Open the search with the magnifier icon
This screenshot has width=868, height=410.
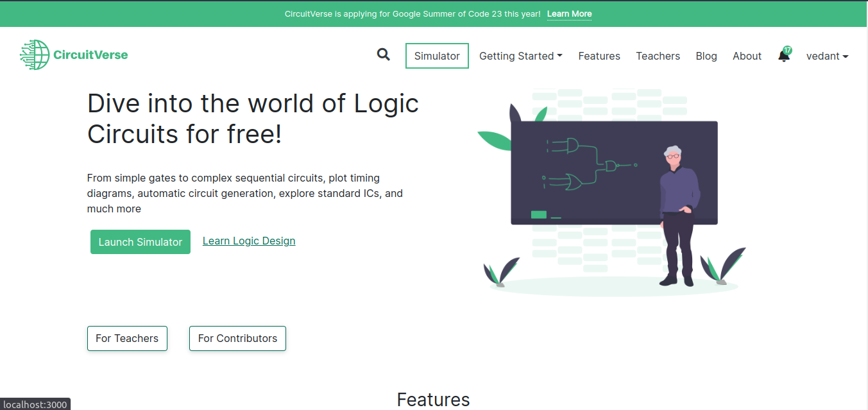(383, 55)
